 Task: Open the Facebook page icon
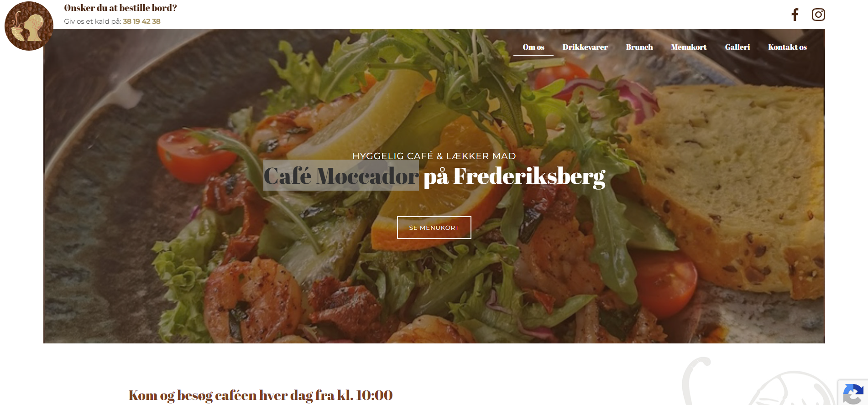795,15
